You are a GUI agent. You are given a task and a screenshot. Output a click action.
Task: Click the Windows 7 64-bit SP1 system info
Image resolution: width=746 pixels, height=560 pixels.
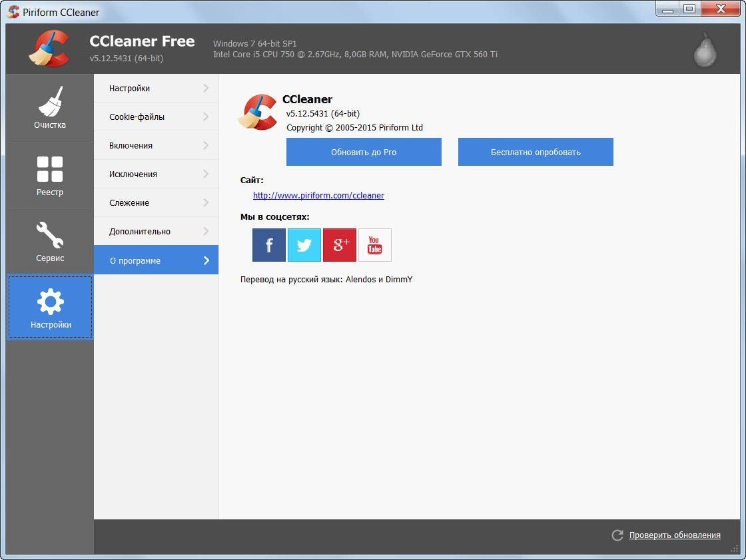point(254,43)
